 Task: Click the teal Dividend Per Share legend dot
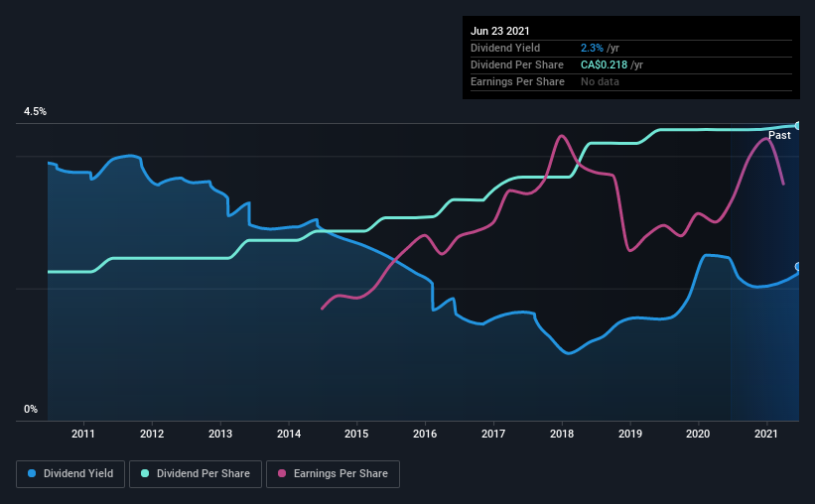(x=145, y=473)
